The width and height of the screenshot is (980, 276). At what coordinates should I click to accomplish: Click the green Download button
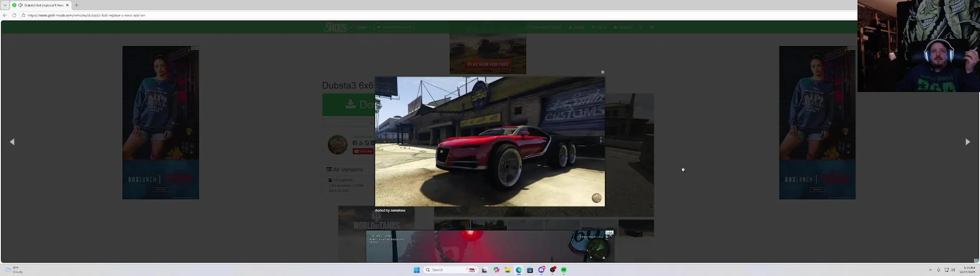348,104
